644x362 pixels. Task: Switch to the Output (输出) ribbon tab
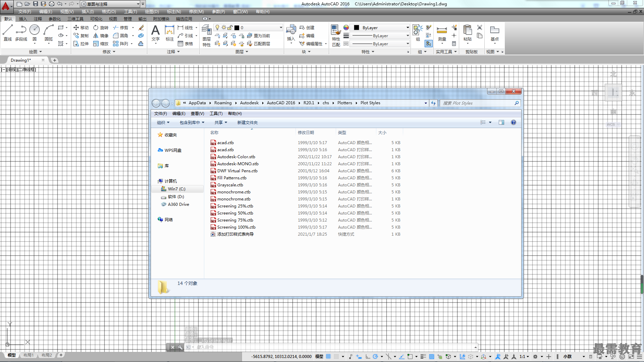[x=142, y=19]
